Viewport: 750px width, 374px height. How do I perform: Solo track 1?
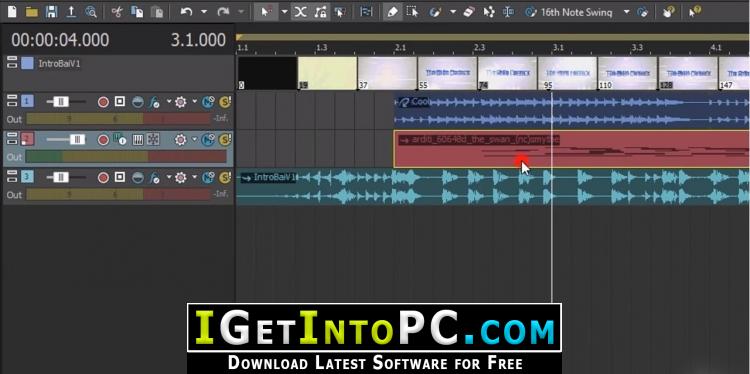[225, 101]
